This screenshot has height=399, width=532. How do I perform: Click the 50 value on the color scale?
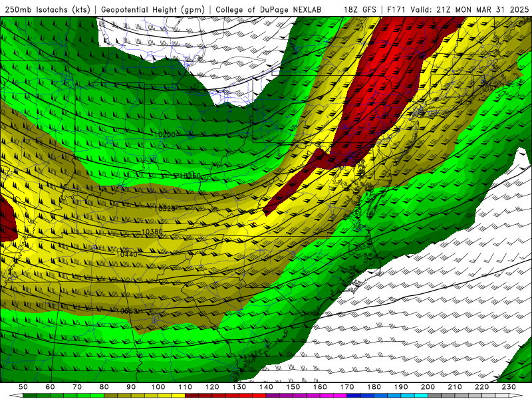(23, 387)
